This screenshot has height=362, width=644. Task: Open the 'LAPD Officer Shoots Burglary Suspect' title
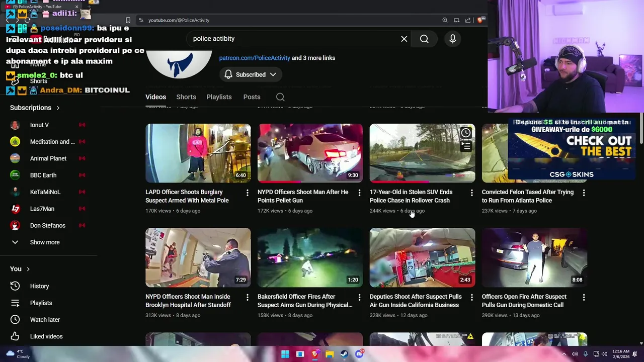click(x=187, y=196)
